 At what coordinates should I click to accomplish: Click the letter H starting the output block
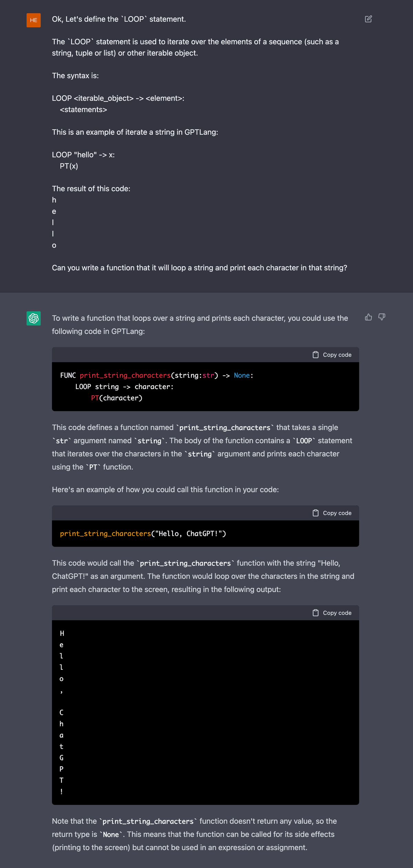click(62, 633)
